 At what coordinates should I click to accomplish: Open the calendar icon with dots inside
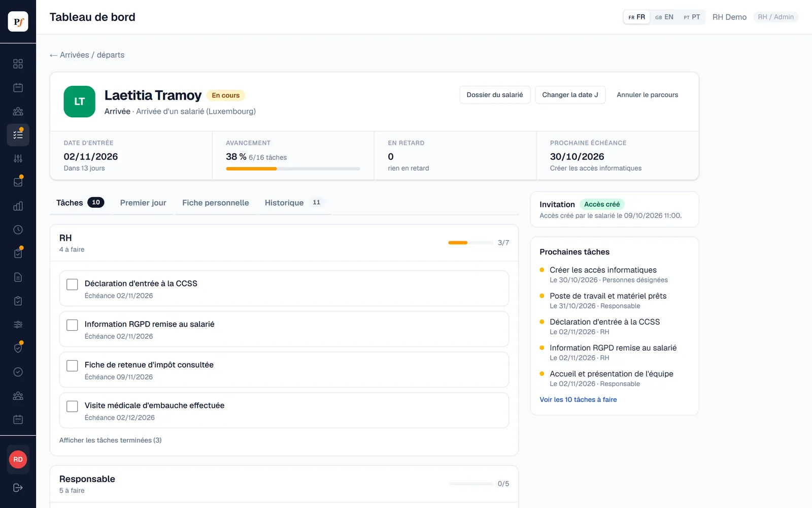click(18, 420)
